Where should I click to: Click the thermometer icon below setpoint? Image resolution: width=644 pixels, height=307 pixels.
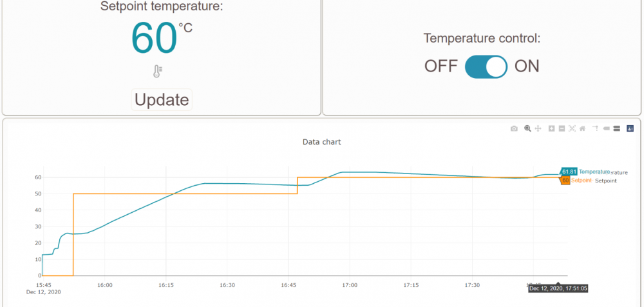[x=158, y=72]
